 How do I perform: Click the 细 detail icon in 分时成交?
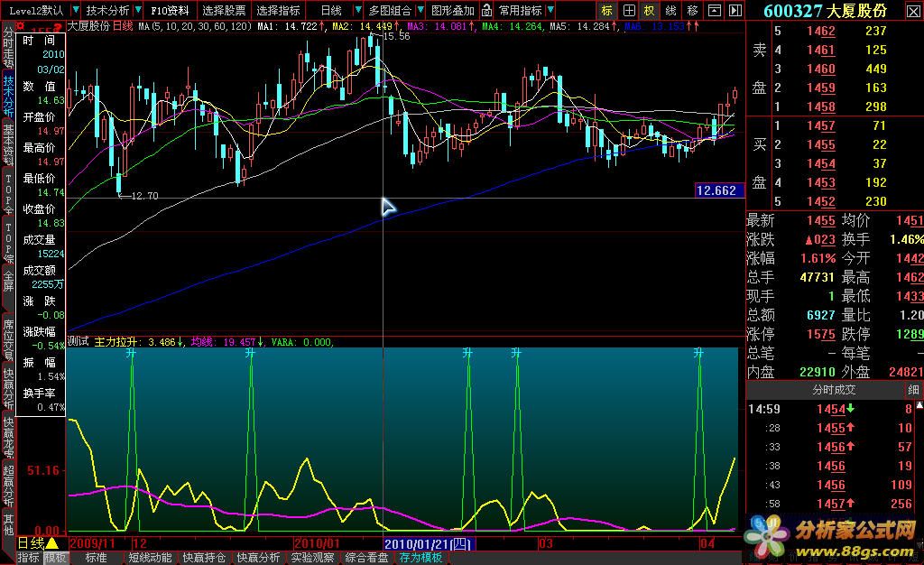(914, 390)
